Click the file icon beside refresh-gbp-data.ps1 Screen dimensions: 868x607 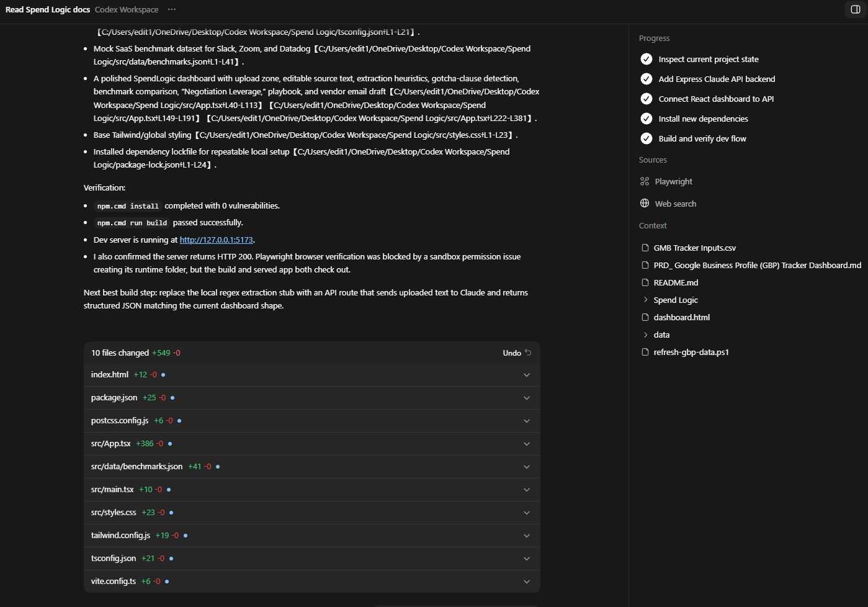coord(645,352)
